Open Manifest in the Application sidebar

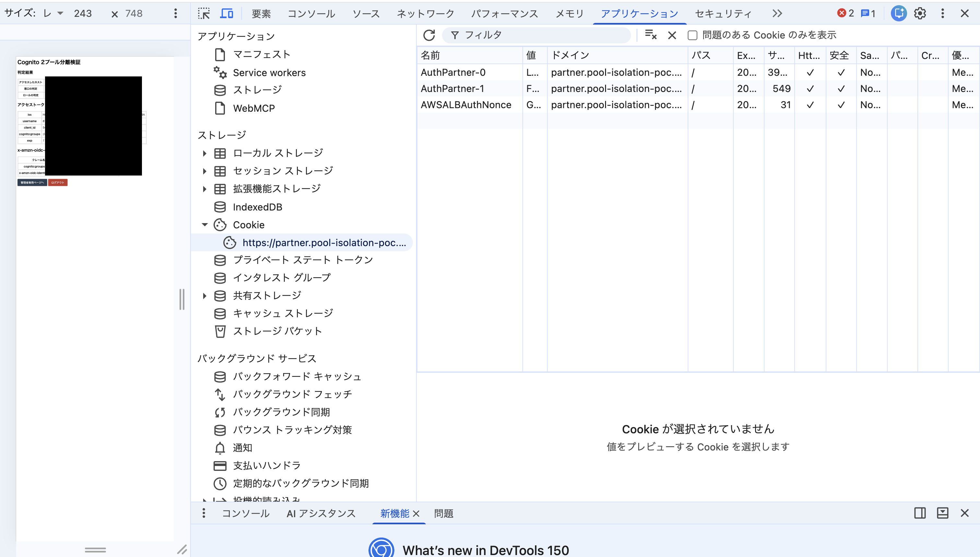pos(262,54)
